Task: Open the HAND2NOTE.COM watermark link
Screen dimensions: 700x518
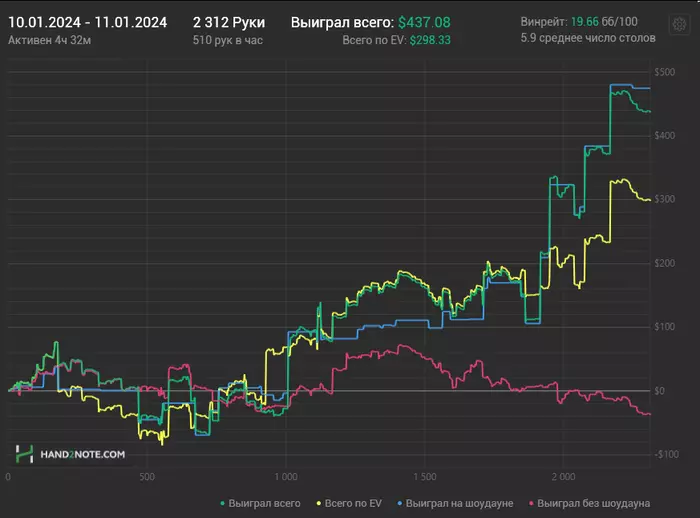Action: pos(83,455)
